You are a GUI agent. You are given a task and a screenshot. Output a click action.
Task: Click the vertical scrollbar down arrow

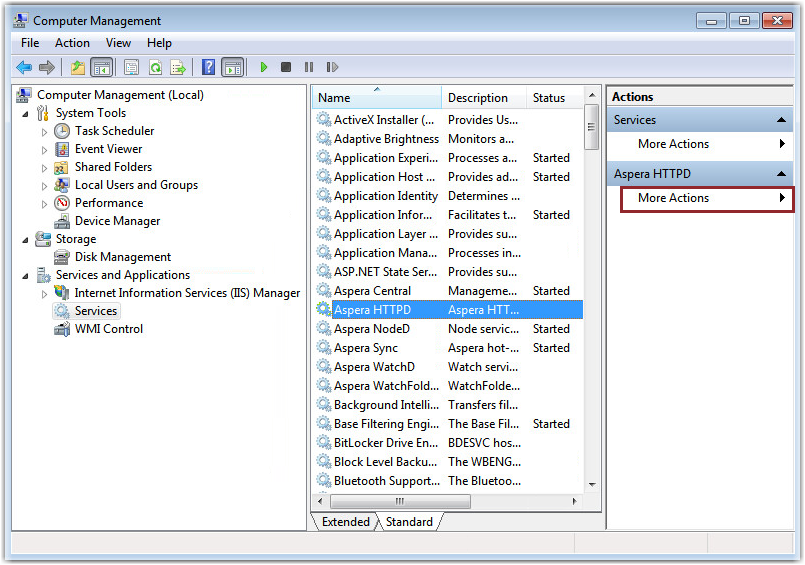[x=592, y=484]
